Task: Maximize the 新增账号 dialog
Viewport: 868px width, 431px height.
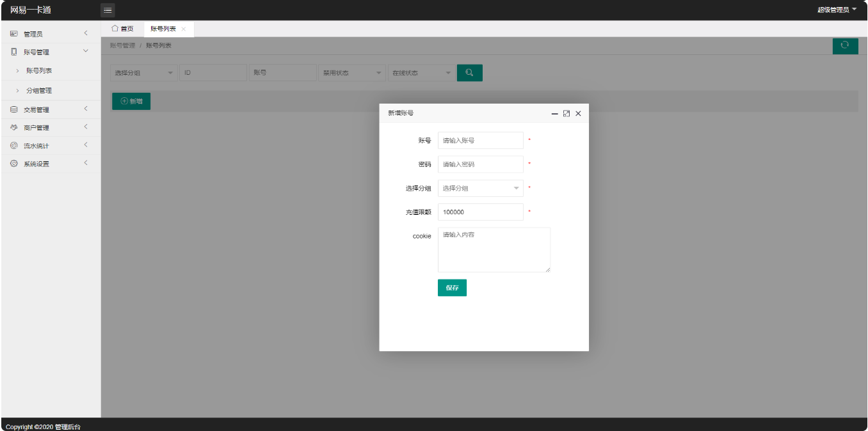Action: (567, 113)
